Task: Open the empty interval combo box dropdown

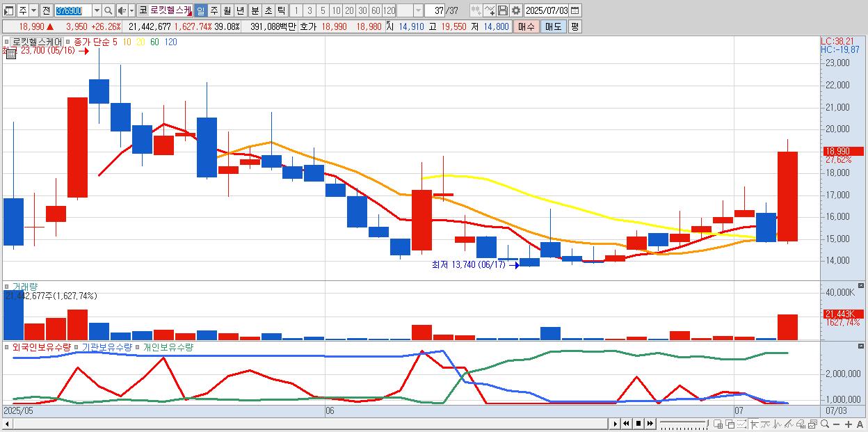Action: point(418,10)
